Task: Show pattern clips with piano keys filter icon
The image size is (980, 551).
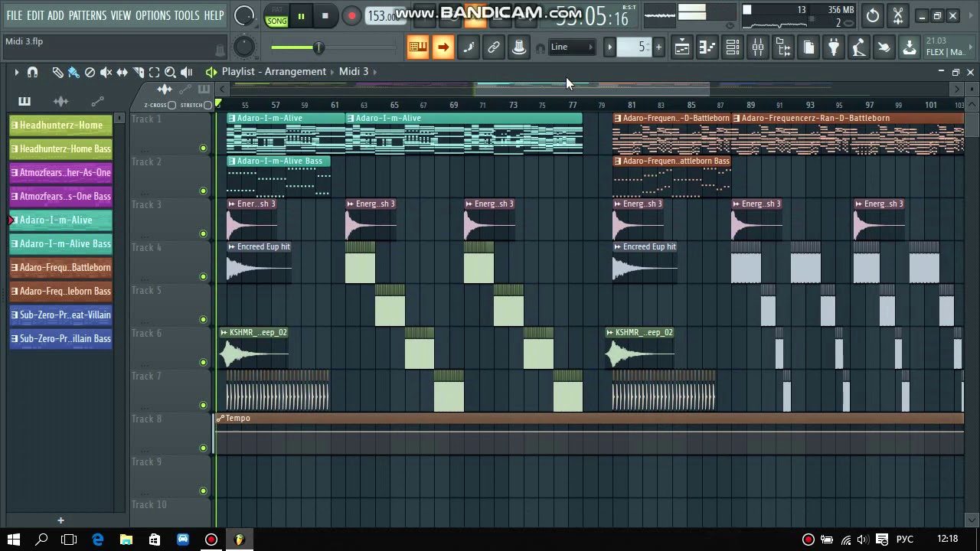Action: pos(24,101)
